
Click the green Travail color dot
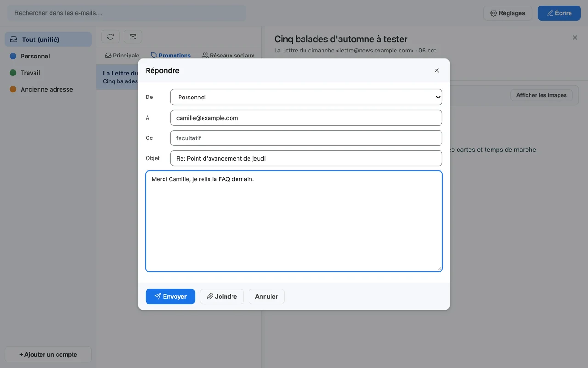13,73
